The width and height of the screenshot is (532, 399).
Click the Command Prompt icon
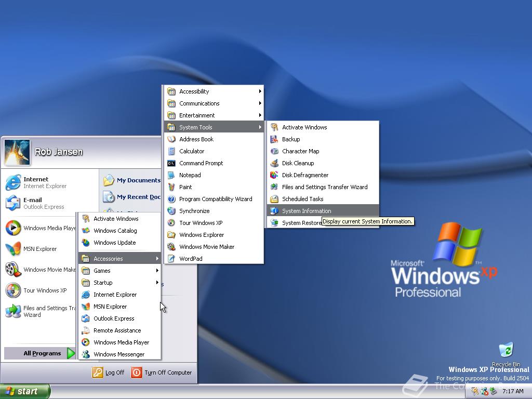pyautogui.click(x=171, y=163)
